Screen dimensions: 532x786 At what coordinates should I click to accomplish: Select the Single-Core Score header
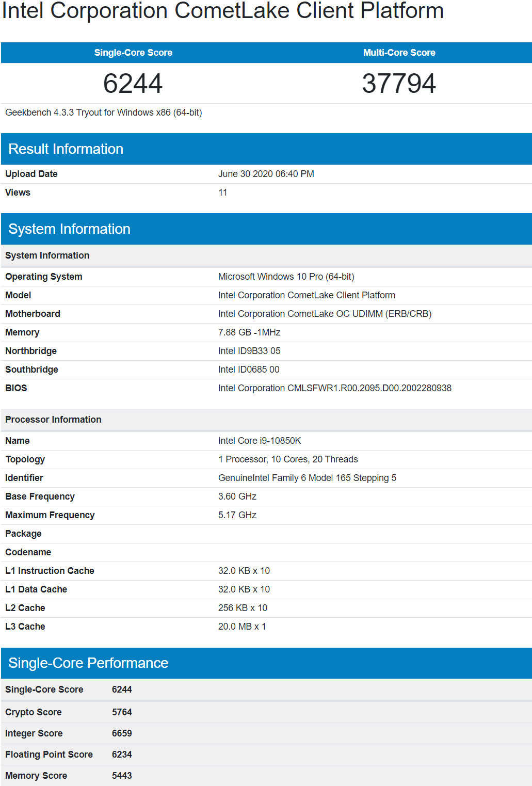[x=133, y=52]
